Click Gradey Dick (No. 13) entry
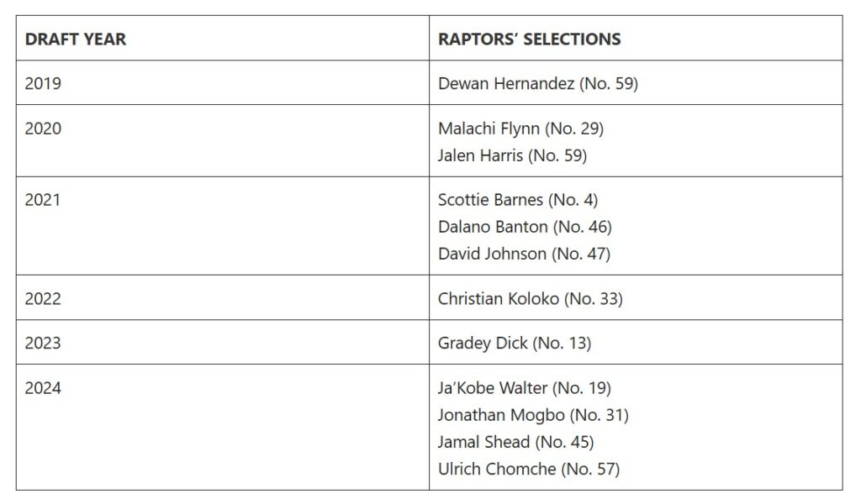 pos(515,343)
